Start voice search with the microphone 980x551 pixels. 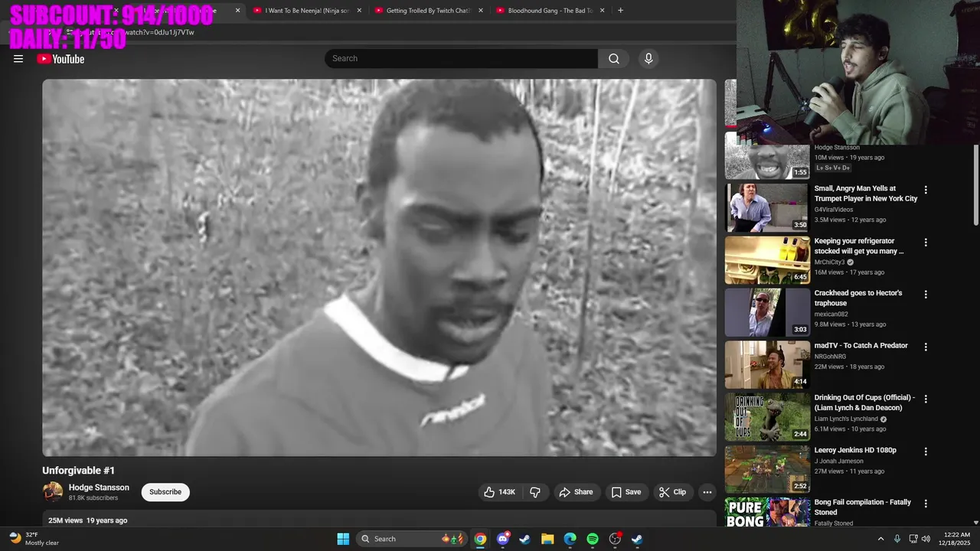(x=648, y=59)
